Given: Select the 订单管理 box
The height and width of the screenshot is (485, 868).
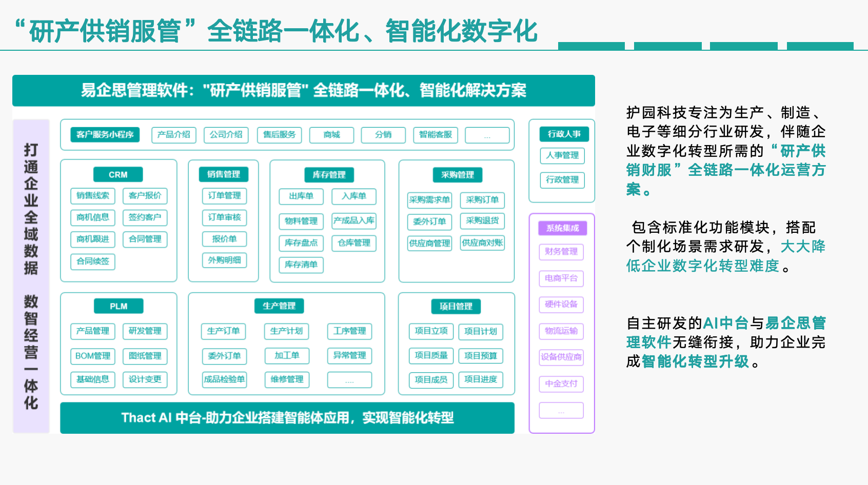Looking at the screenshot, I should click(x=225, y=196).
